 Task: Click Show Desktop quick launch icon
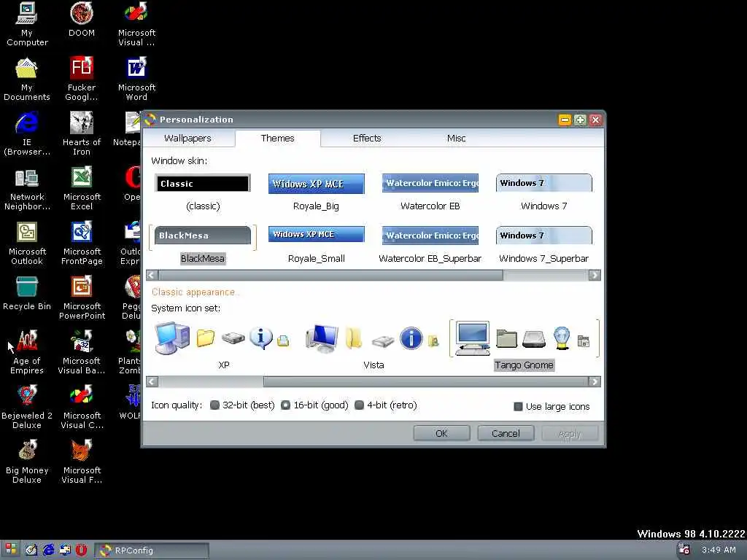(31, 550)
